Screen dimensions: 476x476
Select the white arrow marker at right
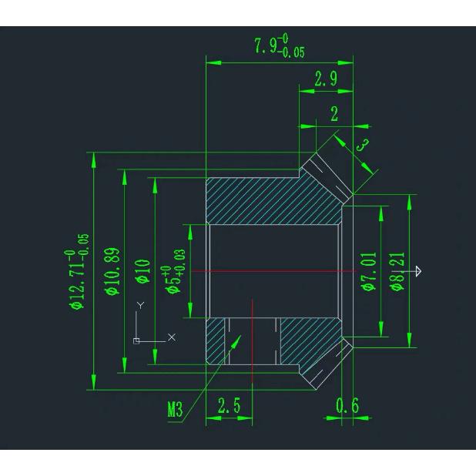(418, 271)
